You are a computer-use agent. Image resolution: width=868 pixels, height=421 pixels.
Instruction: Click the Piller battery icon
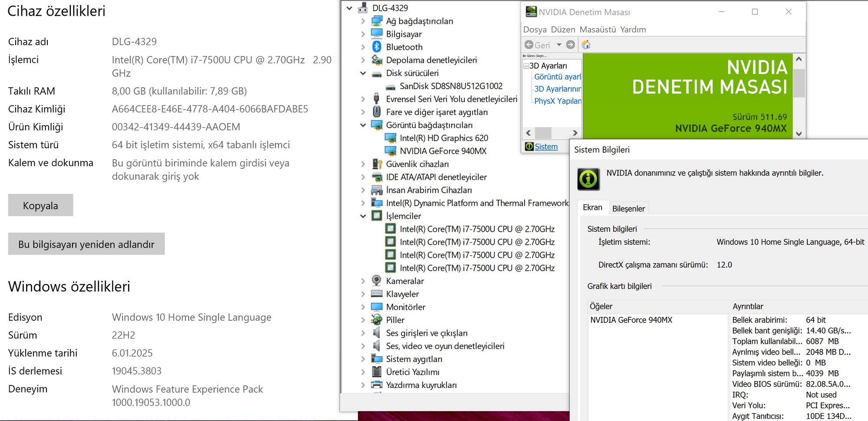[376, 320]
